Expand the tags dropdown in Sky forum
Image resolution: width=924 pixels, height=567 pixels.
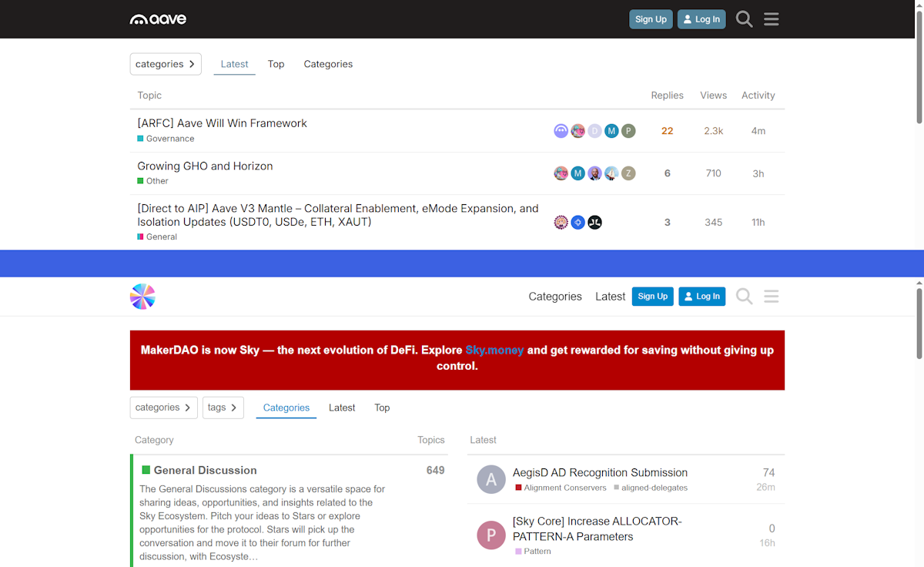[x=223, y=408]
